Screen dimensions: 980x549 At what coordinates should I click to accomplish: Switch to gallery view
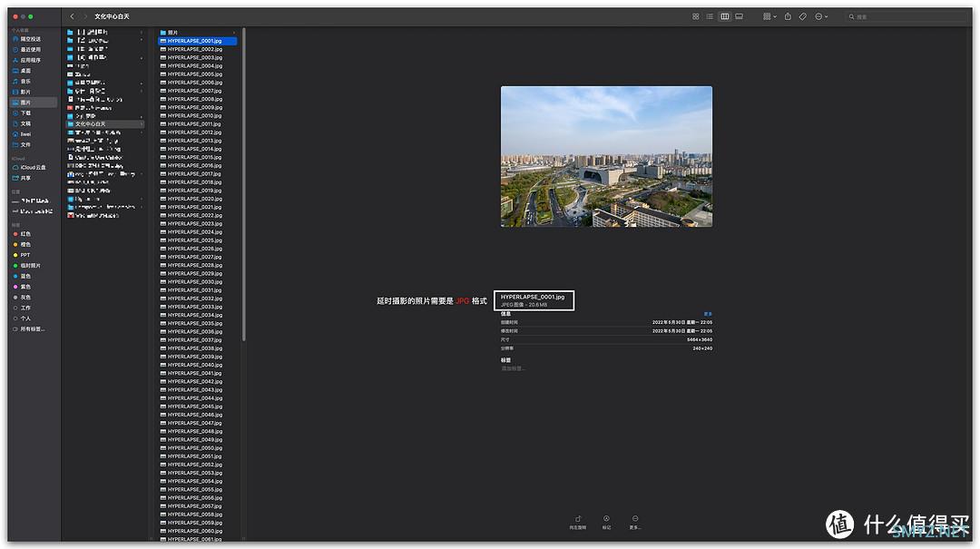pos(739,16)
